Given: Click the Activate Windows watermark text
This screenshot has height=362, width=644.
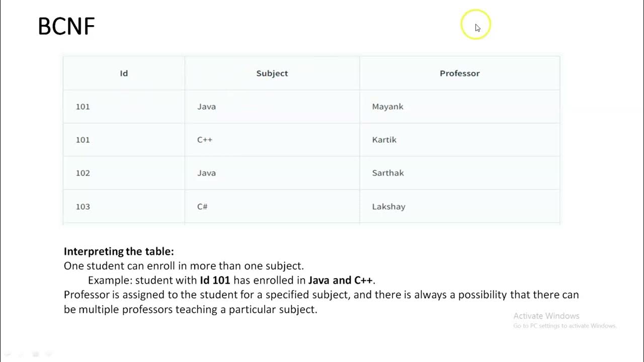Looking at the screenshot, I should pos(546,316).
